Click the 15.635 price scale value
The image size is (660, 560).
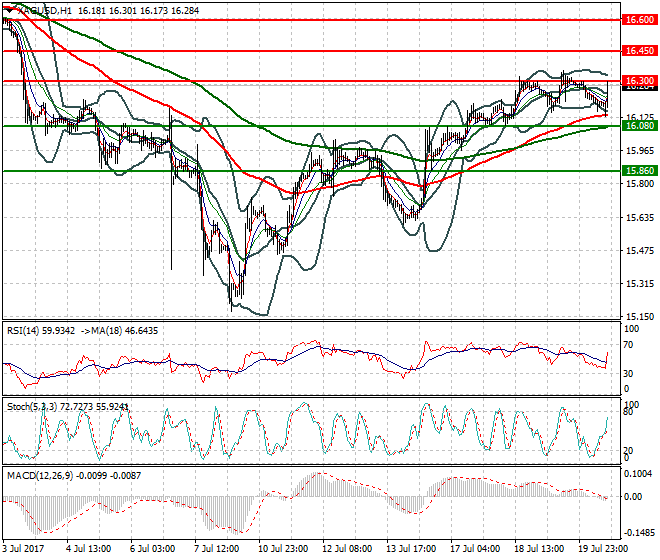click(640, 218)
